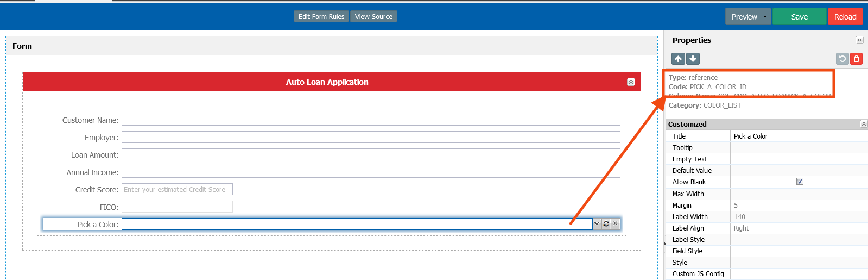Click the red trash delete icon
868x280 pixels.
856,59
